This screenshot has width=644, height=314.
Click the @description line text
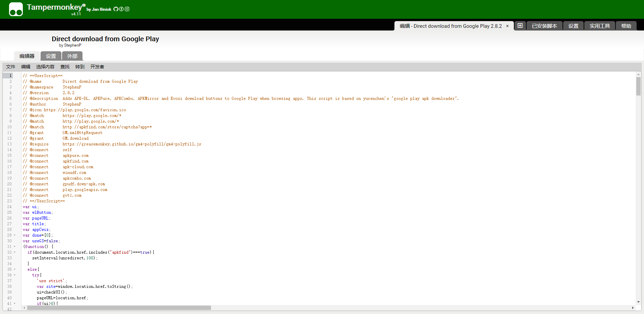coord(240,99)
